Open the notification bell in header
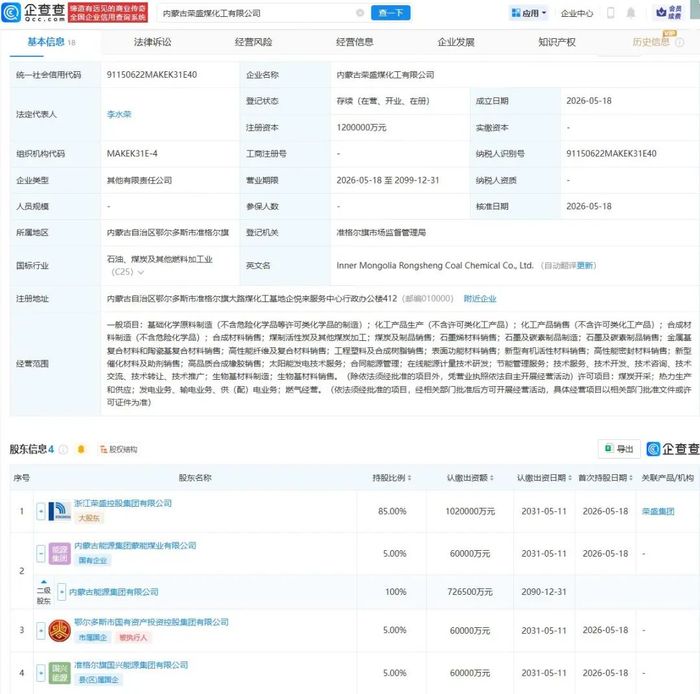Viewport: 700px width, 694px height. [631, 13]
